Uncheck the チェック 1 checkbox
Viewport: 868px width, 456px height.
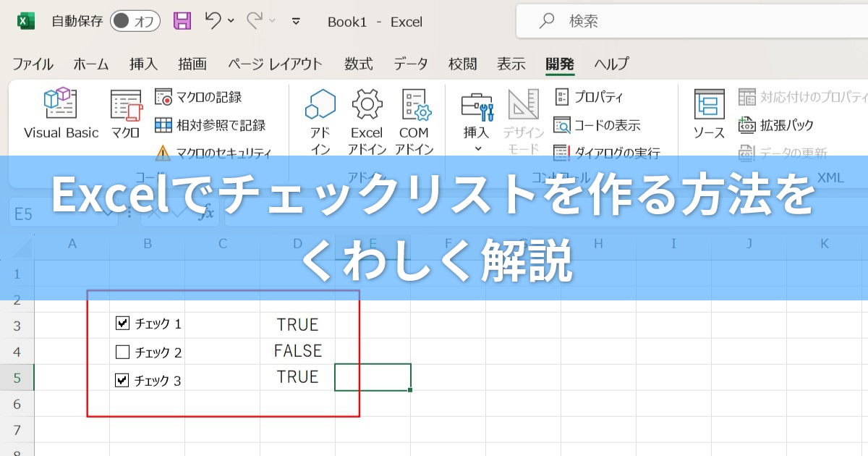(x=122, y=324)
